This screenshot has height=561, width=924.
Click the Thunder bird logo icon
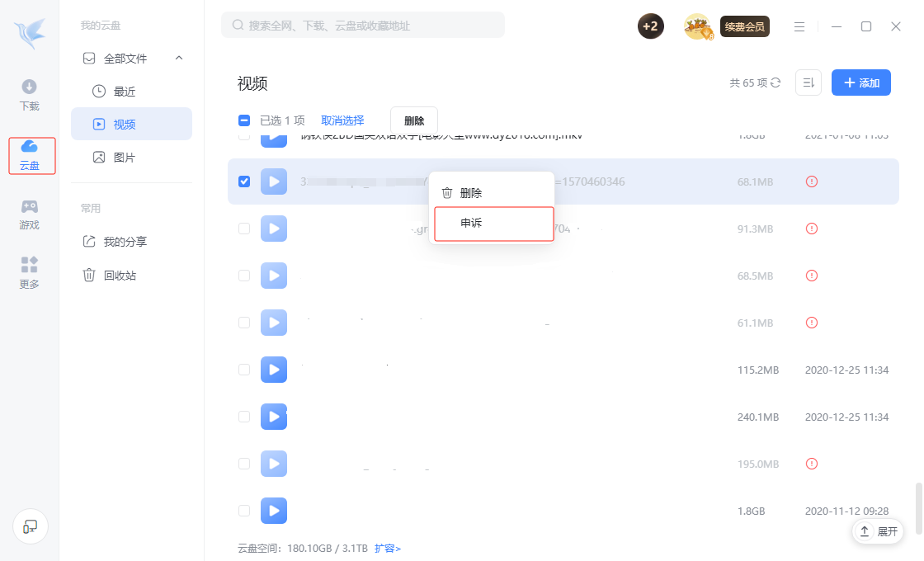point(30,30)
